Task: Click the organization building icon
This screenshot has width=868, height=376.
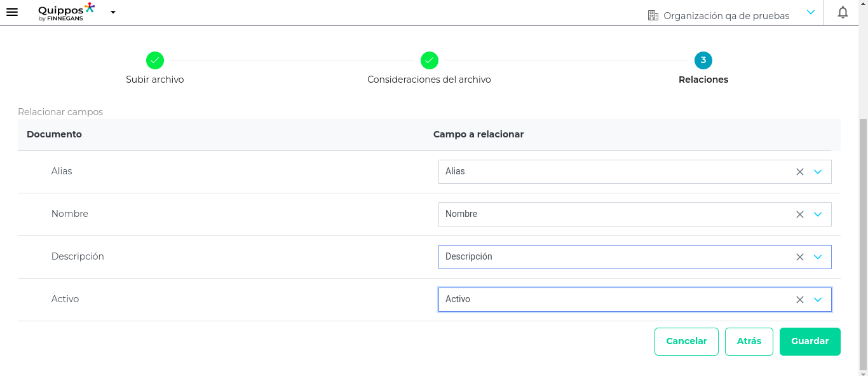Action: [x=653, y=15]
